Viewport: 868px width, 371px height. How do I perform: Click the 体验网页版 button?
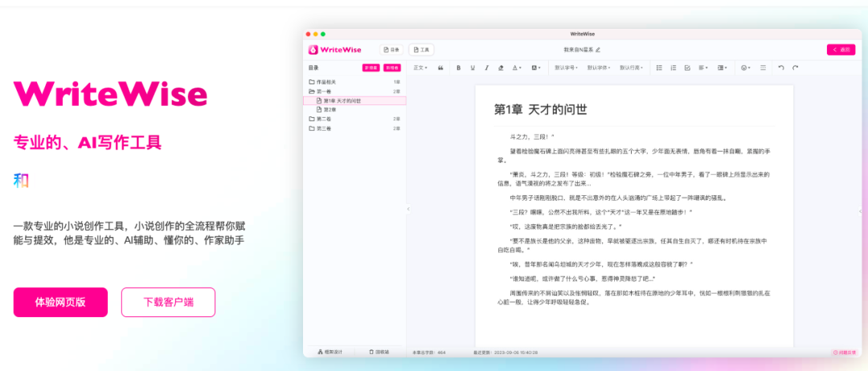coord(60,302)
